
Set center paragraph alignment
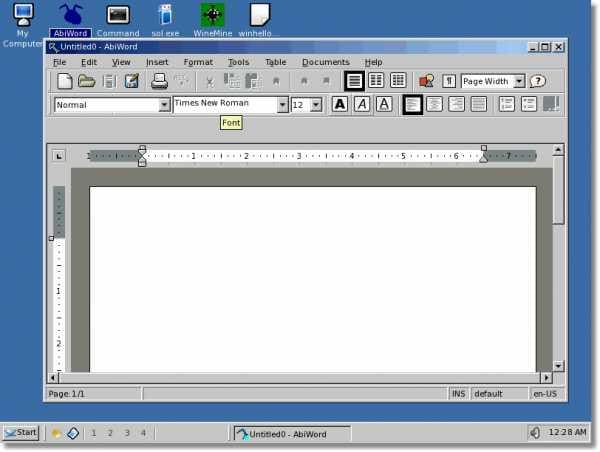point(434,104)
